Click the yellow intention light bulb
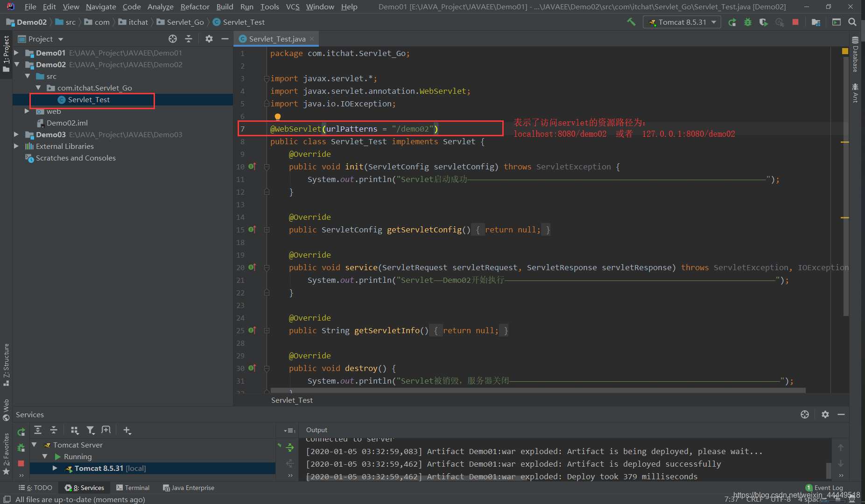 pyautogui.click(x=278, y=117)
